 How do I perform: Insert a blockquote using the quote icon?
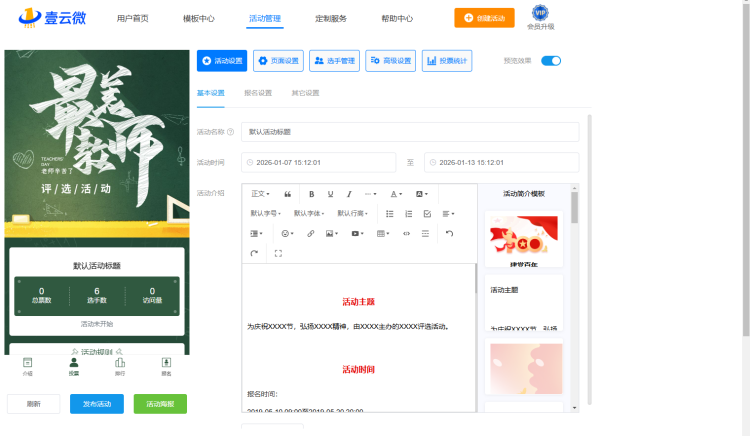pyautogui.click(x=288, y=193)
